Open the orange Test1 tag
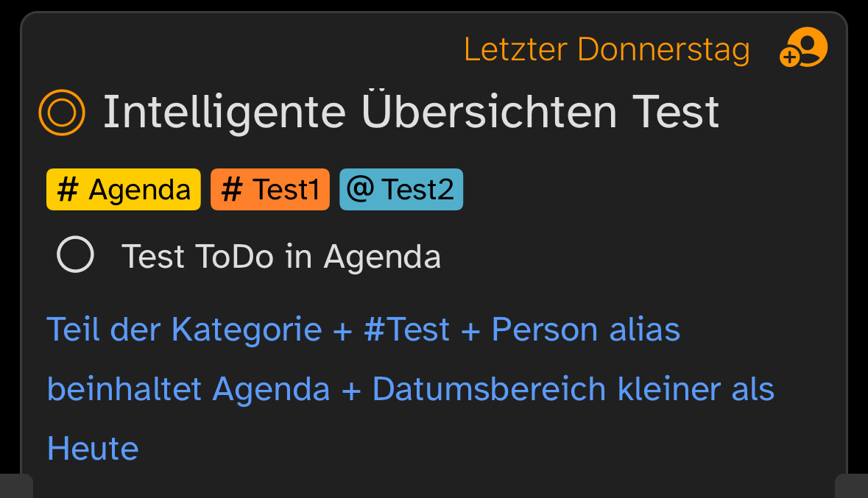 coord(270,189)
